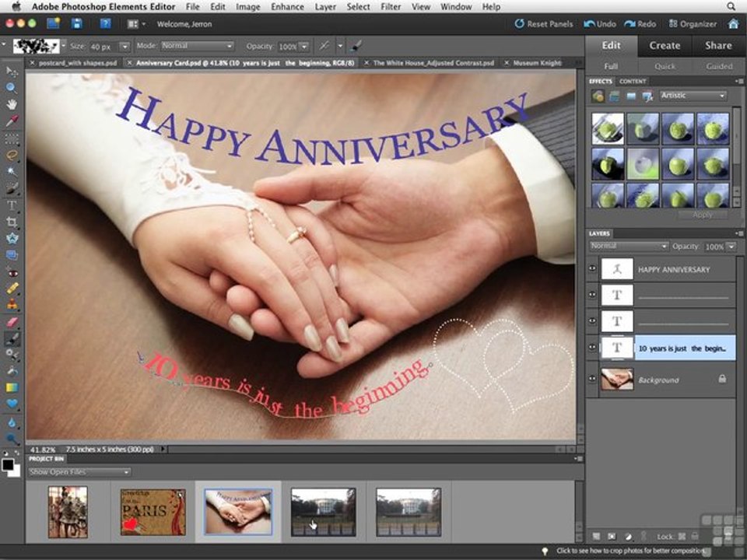Select the Cookie Cutter star tool

tap(12, 239)
